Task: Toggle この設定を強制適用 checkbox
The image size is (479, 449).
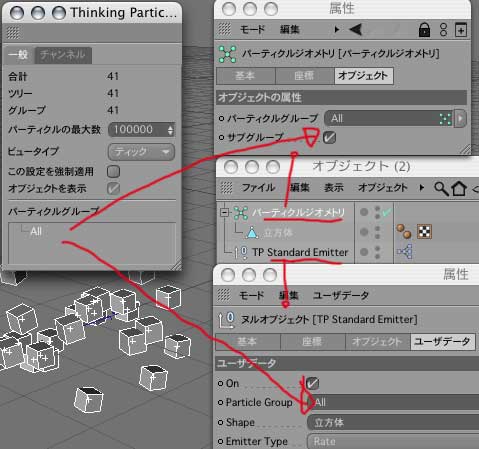Action: [113, 172]
